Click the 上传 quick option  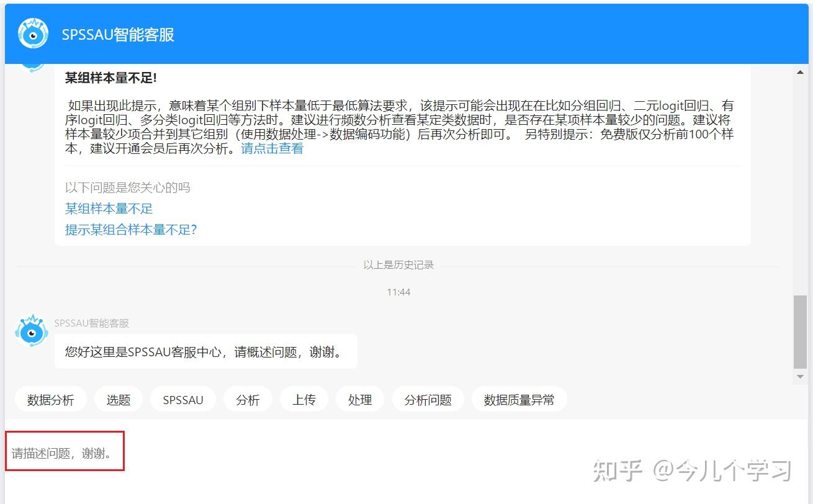(304, 400)
